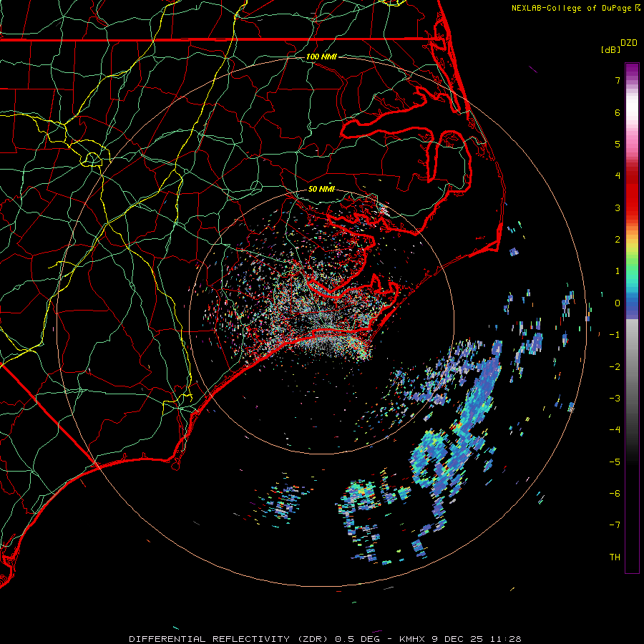644x644 pixels.
Task: Click the 3 value on color scale
Action: coord(618,208)
